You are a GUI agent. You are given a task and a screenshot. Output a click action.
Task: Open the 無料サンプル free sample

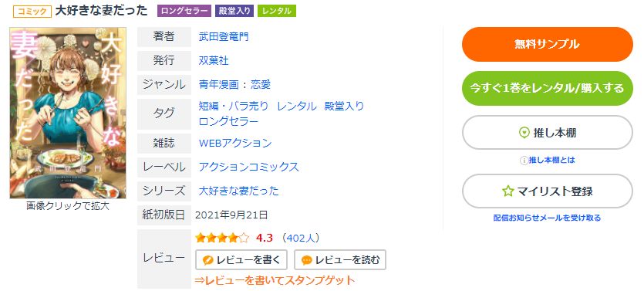click(548, 45)
